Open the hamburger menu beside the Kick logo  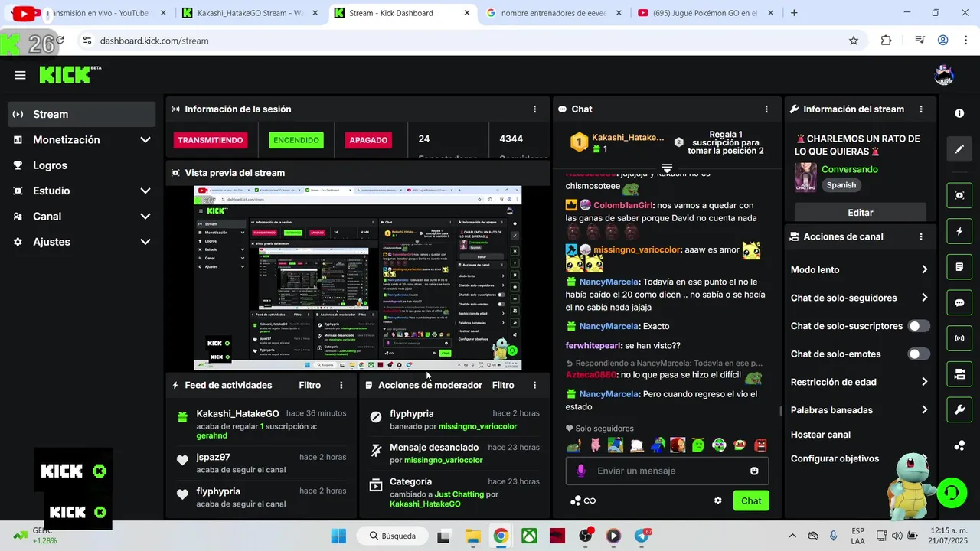[20, 75]
